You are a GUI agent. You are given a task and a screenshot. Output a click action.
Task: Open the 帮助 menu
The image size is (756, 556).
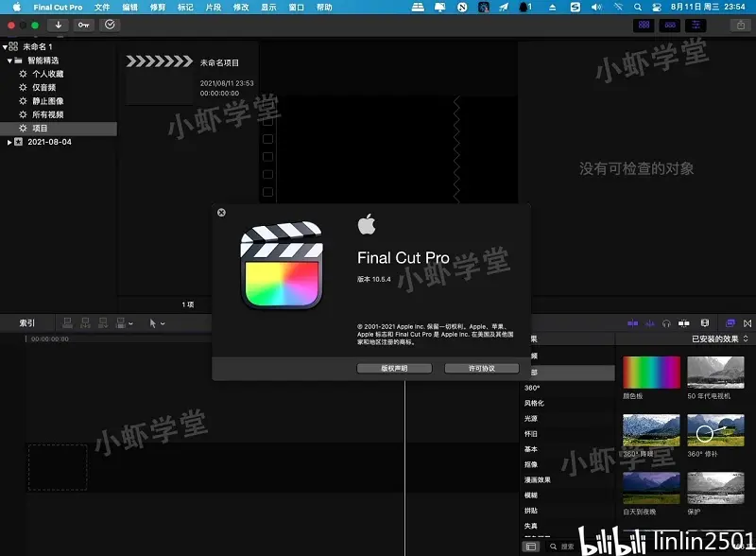[324, 8]
